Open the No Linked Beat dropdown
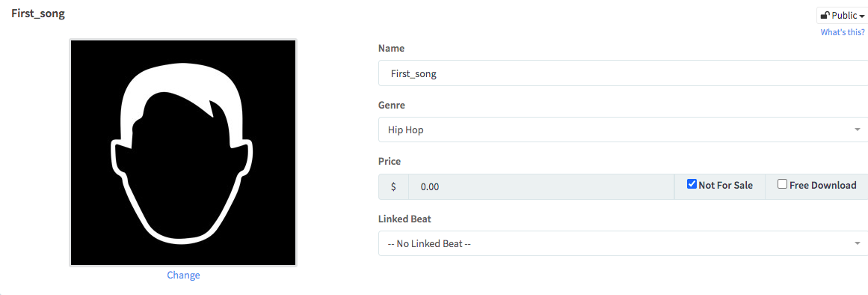This screenshot has width=868, height=295. click(623, 243)
